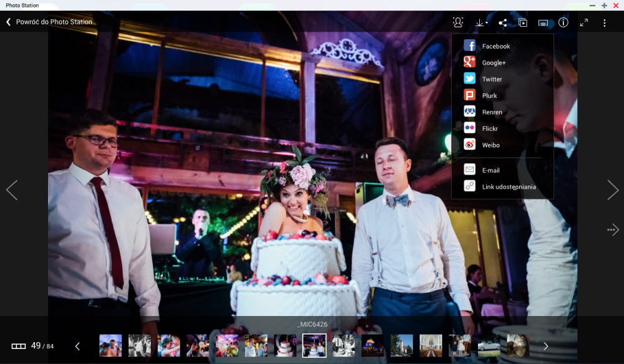
Task: Toggle the share menu icon
Action: 502,22
